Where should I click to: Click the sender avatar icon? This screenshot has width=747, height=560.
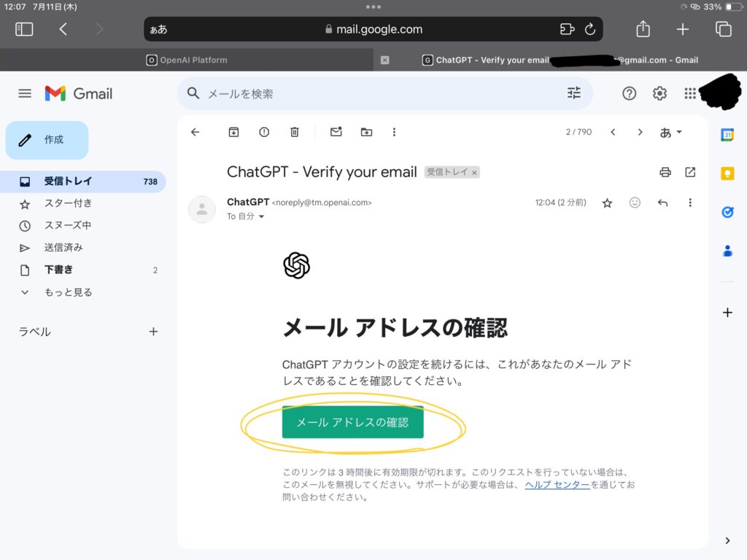202,209
